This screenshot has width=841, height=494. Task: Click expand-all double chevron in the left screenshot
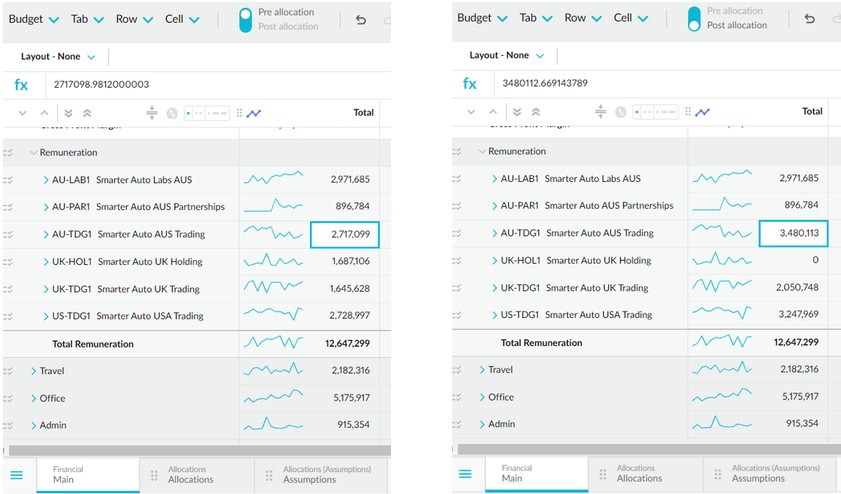click(x=68, y=113)
